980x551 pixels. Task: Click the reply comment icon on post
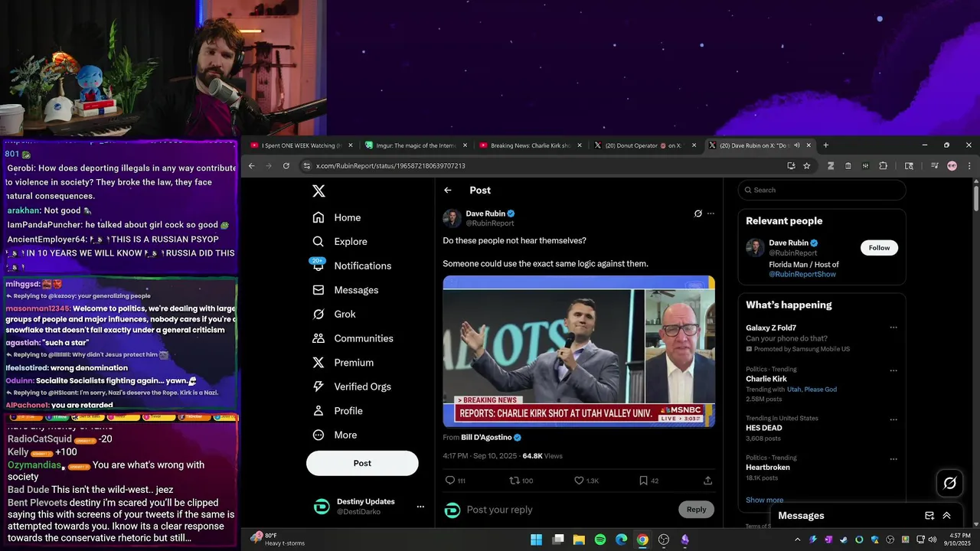pos(450,481)
